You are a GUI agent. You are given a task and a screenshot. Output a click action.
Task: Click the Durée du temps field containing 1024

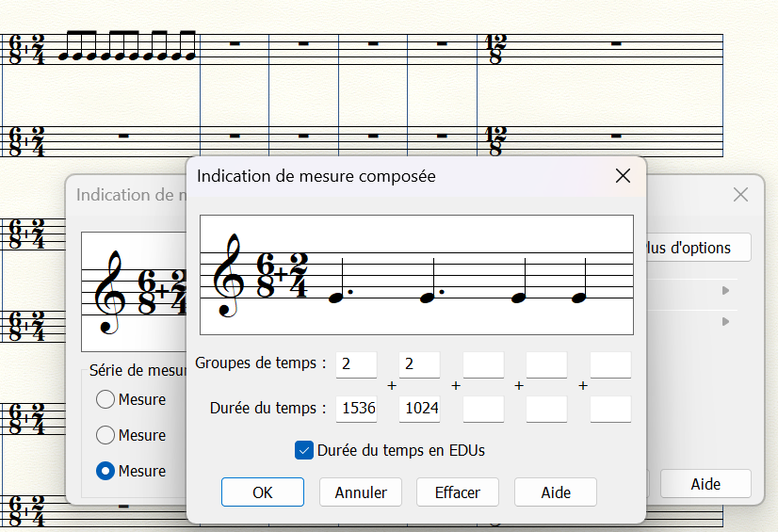tap(419, 409)
